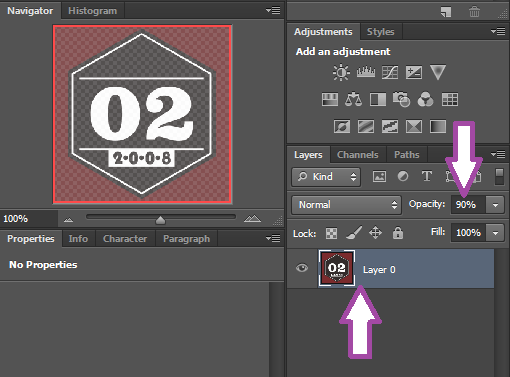Lock image pixels with brush icon
Screen dimensions: 510x377
[354, 233]
